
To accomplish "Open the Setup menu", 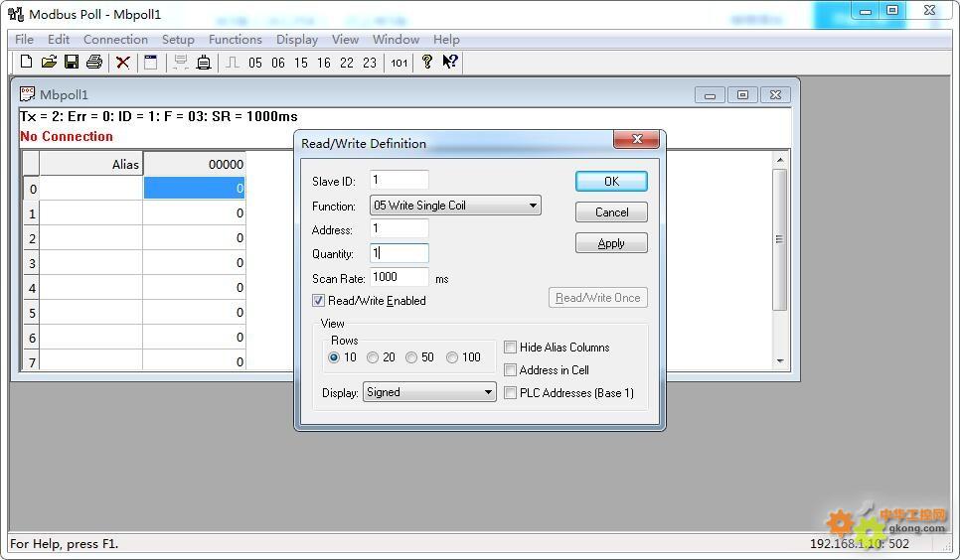I will pyautogui.click(x=178, y=39).
